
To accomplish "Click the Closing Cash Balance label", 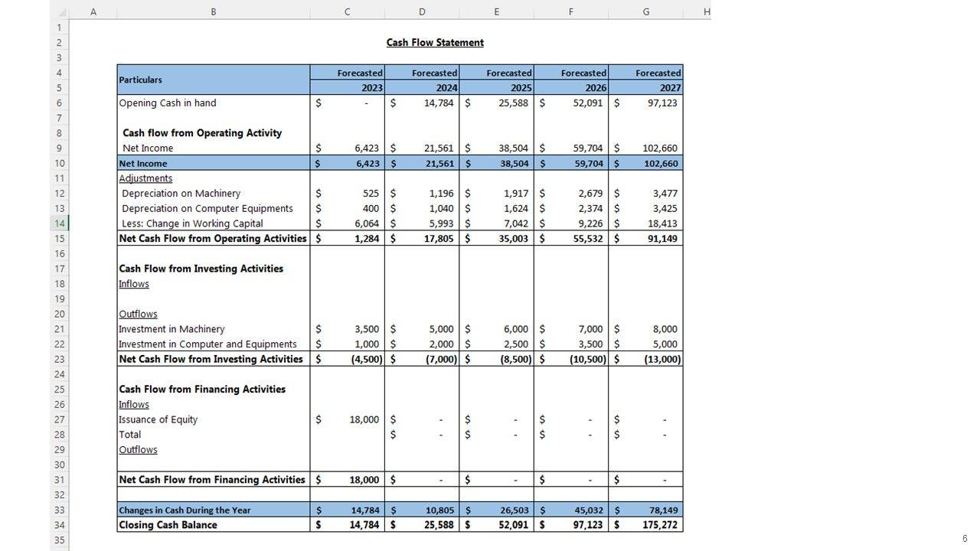I will 168,525.
